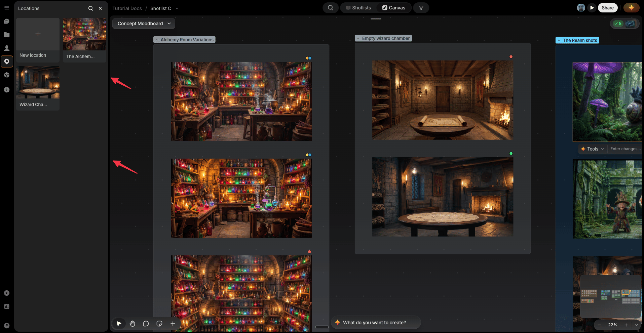
Task: Open the info icon in sidebar
Action: 7,90
